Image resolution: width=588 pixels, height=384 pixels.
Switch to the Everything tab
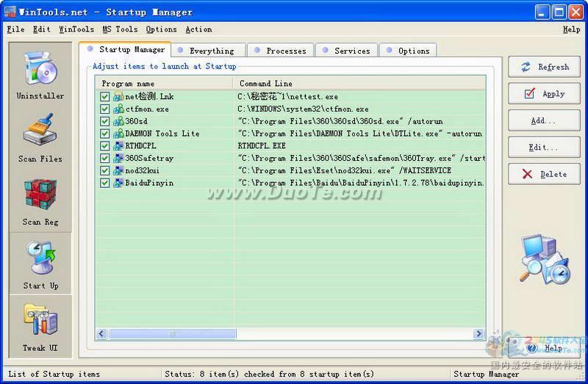click(x=209, y=51)
